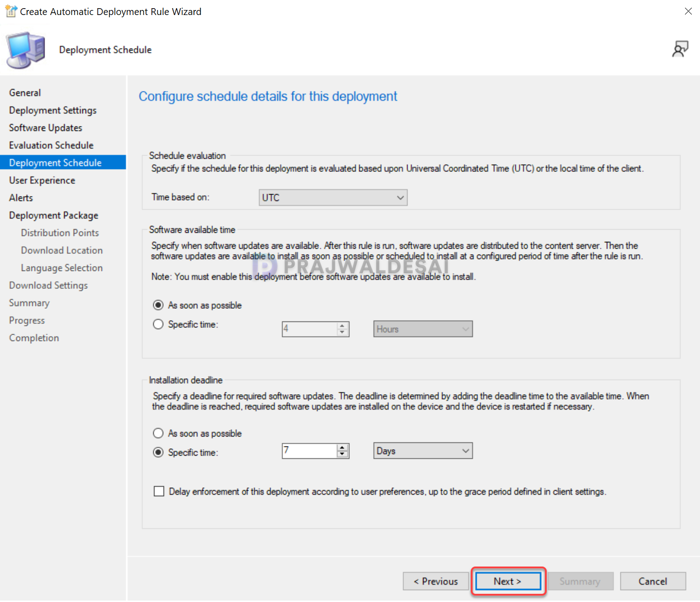Open User Experience page in sidebar
Image resolution: width=700 pixels, height=602 pixels.
[42, 181]
